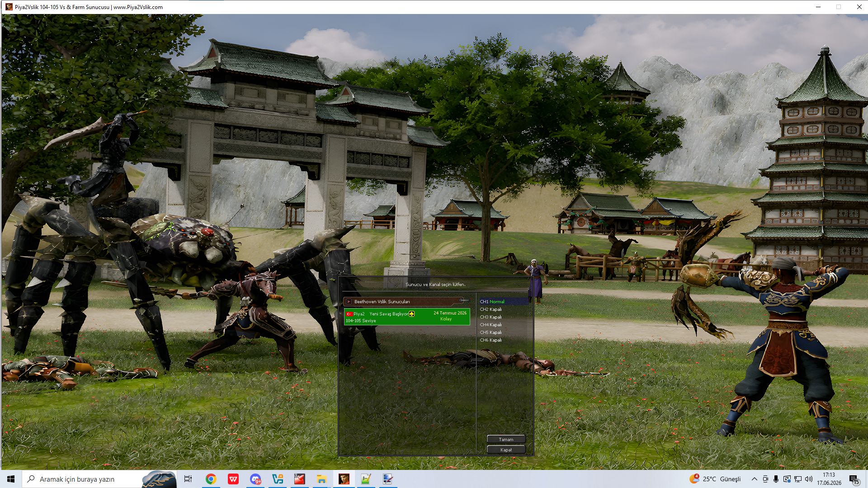Show hidden system tray icons
Screen dimensions: 868x488
[x=754, y=479]
